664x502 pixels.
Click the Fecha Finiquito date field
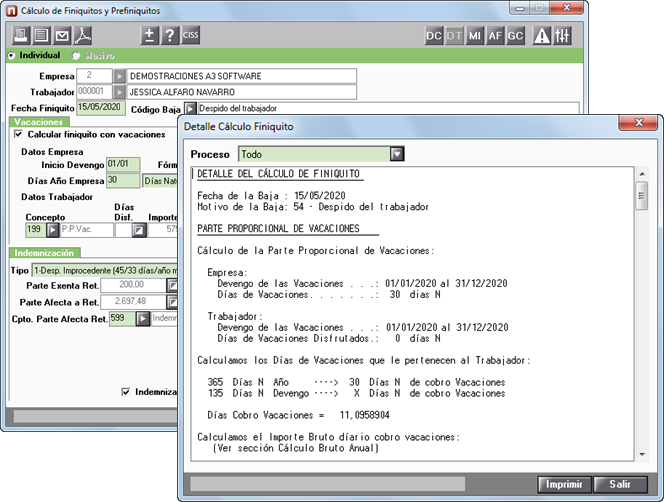(101, 108)
